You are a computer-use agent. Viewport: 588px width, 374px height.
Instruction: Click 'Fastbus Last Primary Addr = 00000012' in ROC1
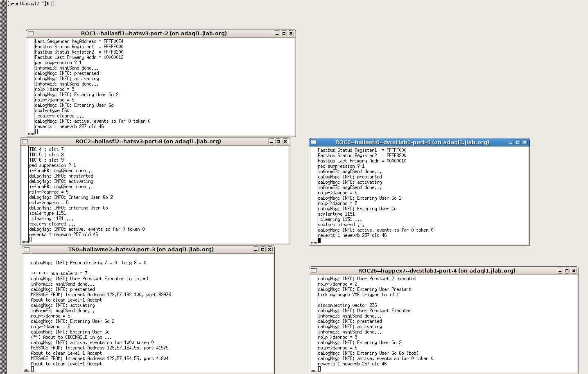(79, 57)
